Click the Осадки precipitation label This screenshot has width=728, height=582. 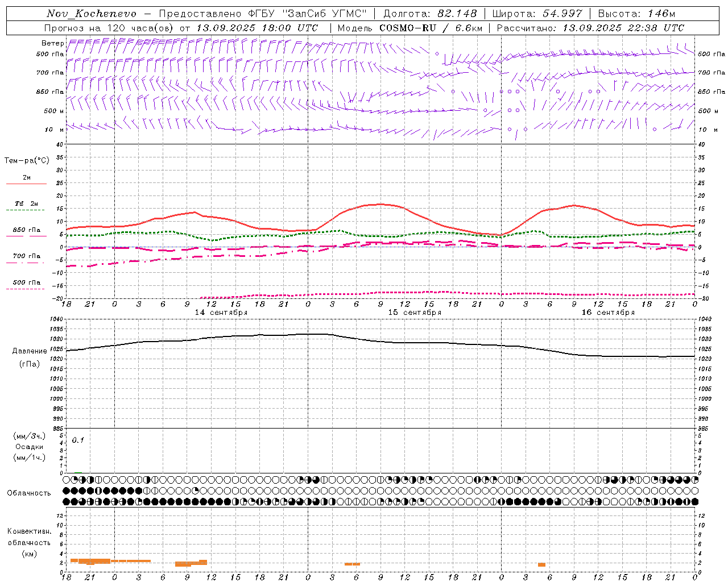click(30, 447)
